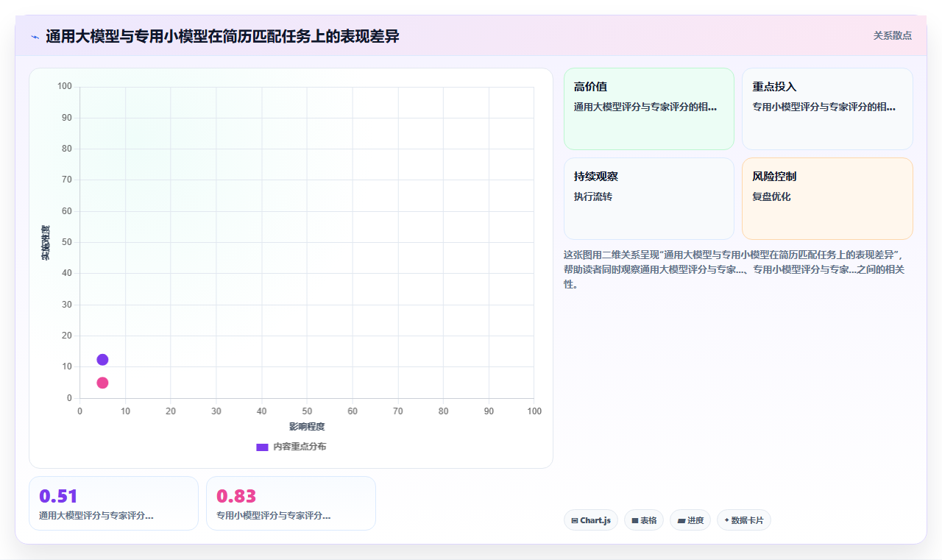Click the lightning icon beside the title
The height and width of the screenshot is (560, 942).
point(35,36)
